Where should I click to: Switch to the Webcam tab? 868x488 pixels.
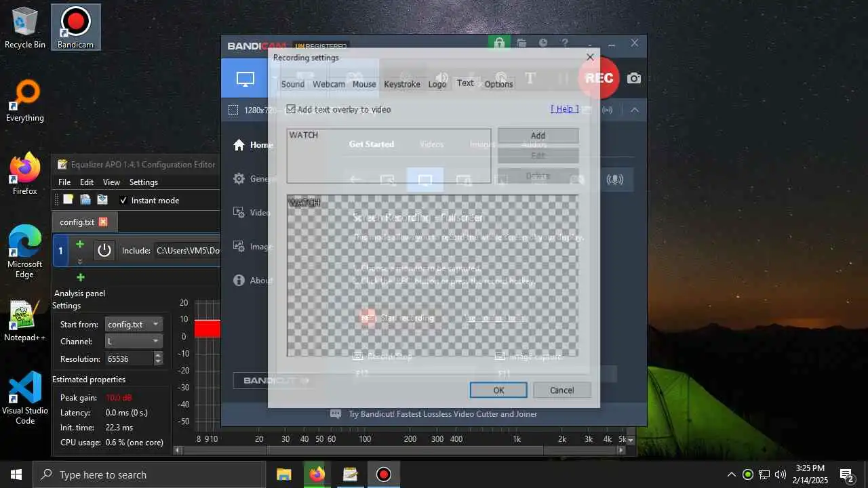coord(329,84)
